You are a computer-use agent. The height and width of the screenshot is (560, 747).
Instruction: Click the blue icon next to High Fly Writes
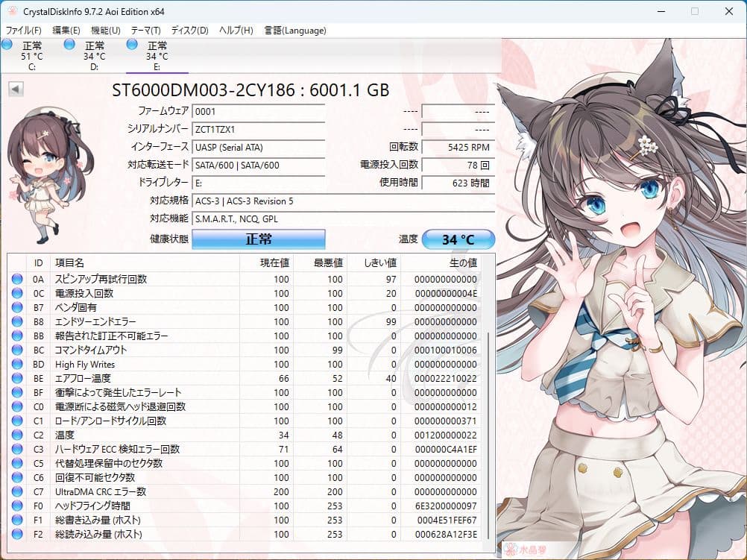[x=16, y=364]
